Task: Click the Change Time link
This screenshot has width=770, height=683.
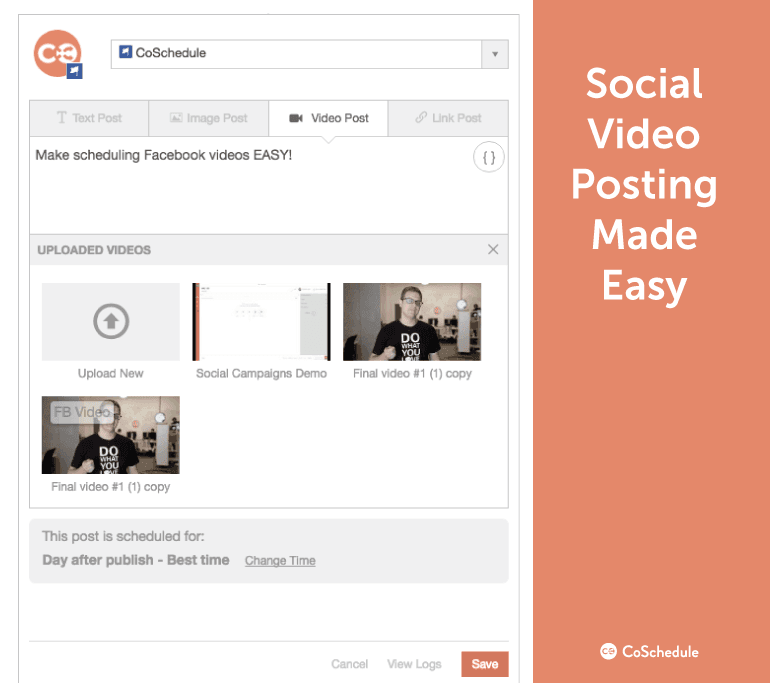Action: [280, 561]
